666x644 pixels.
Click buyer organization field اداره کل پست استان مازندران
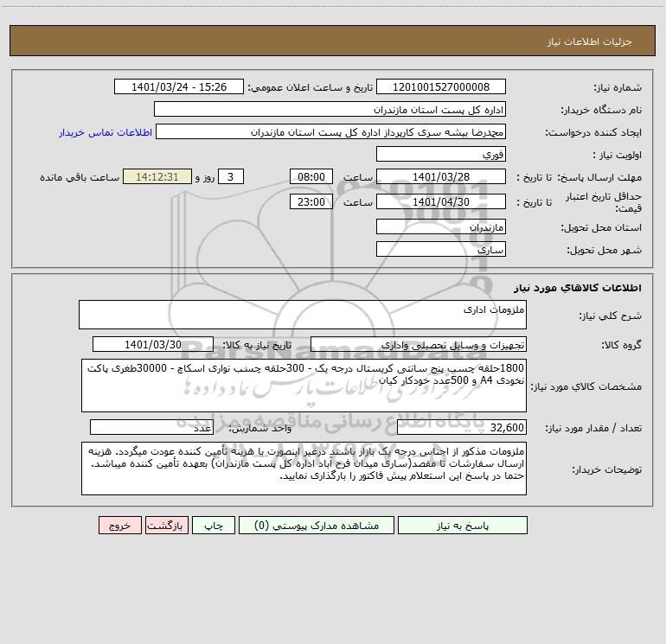point(330,109)
